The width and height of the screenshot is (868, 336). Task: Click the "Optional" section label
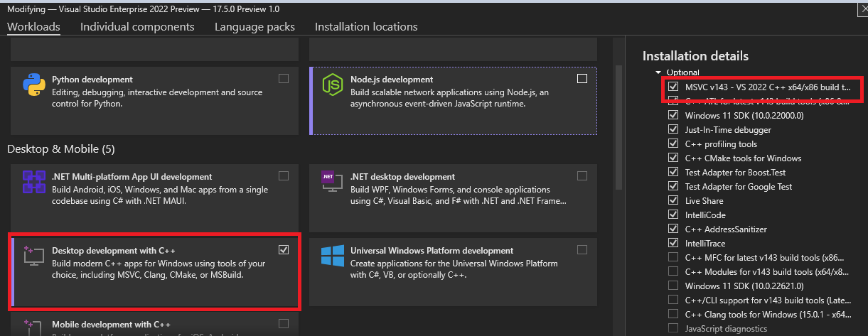(682, 72)
